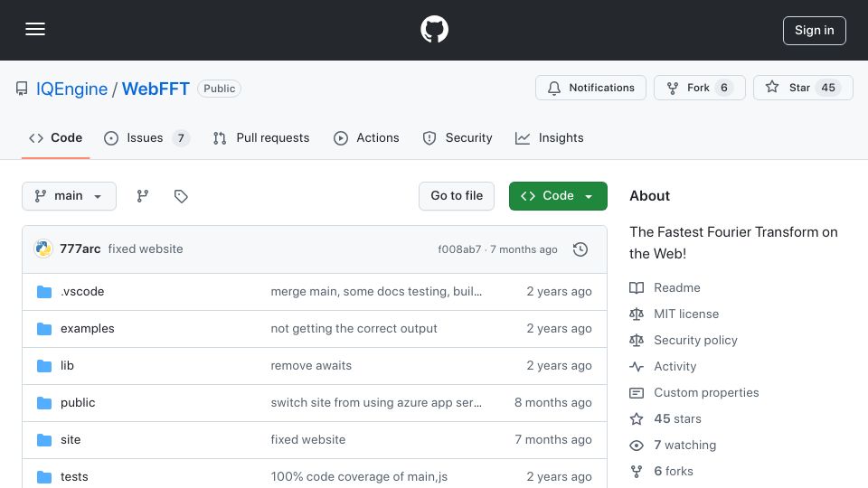Click the Public visibility badge
Image resolution: width=868 pixels, height=488 pixels.
pos(219,89)
